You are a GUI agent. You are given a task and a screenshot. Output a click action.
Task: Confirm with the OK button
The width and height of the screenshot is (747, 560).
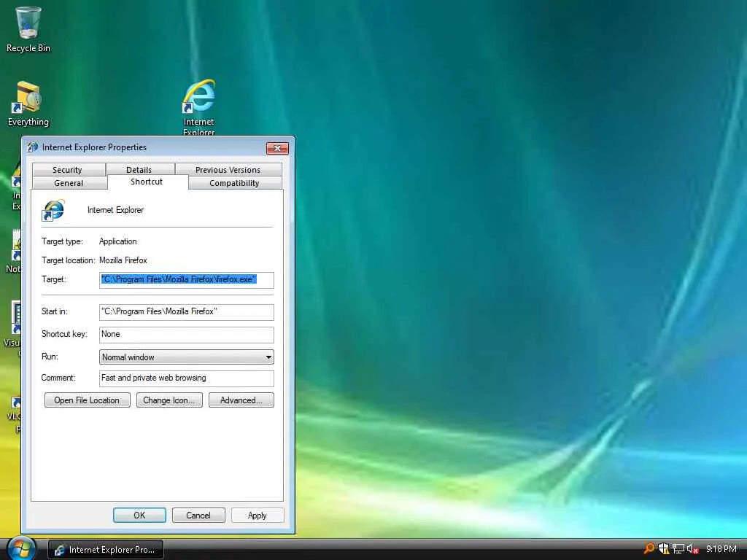click(x=139, y=516)
